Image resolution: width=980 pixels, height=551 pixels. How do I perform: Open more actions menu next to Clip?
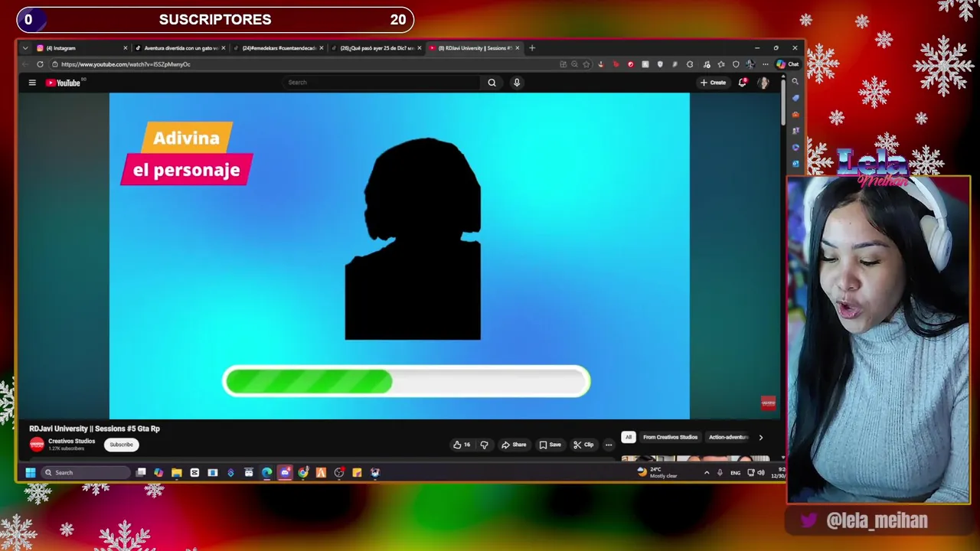coord(609,445)
